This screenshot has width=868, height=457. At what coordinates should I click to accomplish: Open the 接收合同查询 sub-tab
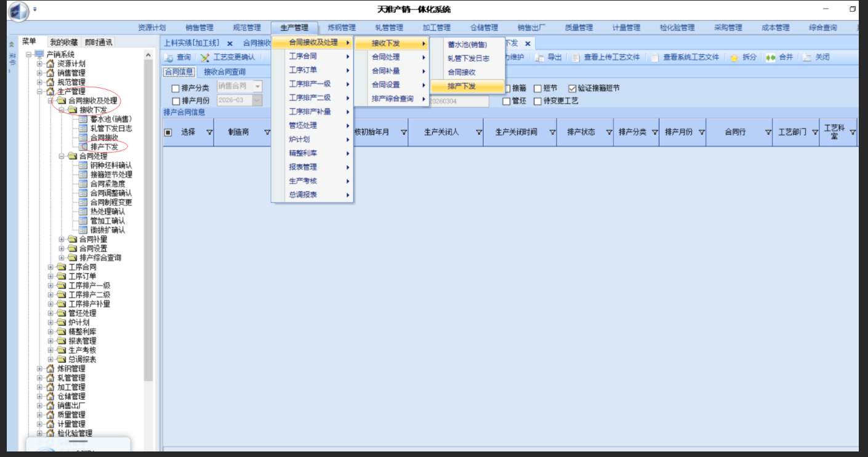click(x=225, y=72)
